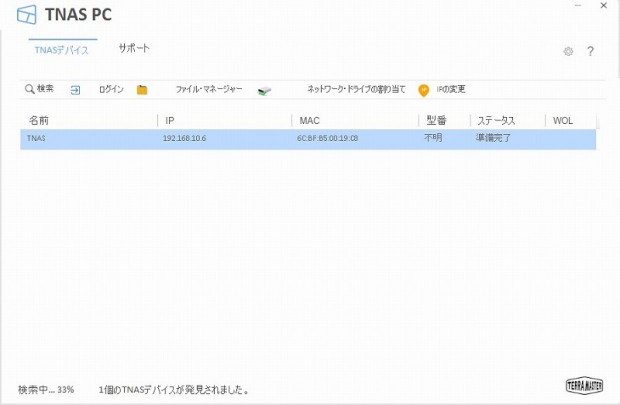Click the WOL column header
Viewport: 620px width, 405px height.
pos(563,121)
